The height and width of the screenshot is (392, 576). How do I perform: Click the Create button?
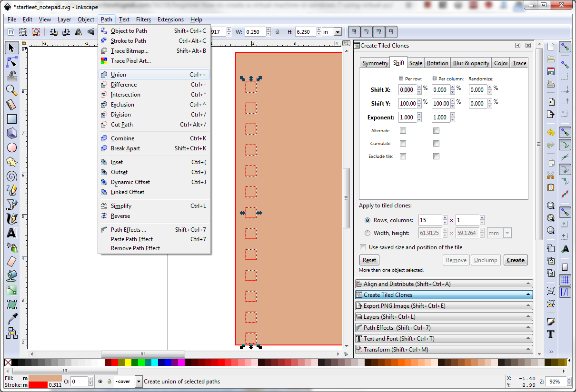(516, 260)
